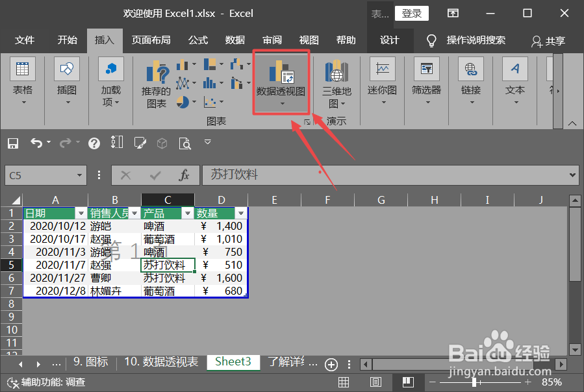Switch to the 数据 data tab
The width and height of the screenshot is (584, 392).
click(235, 40)
